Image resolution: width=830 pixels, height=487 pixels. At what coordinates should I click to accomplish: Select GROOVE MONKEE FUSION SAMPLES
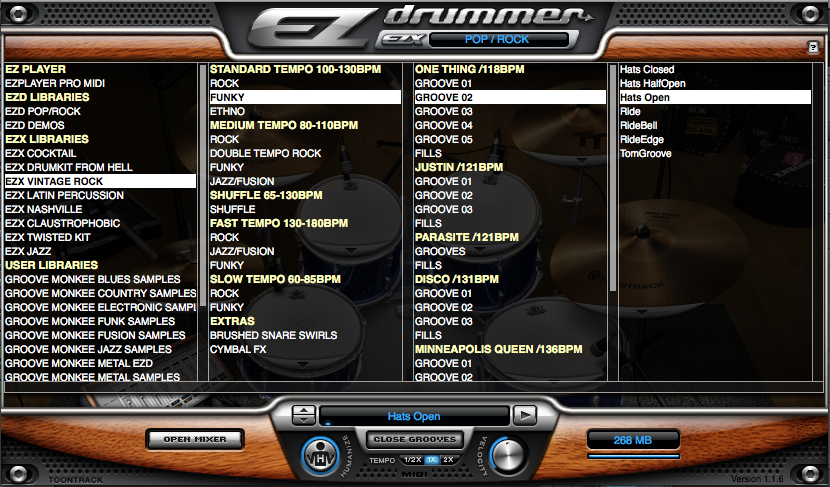100,335
